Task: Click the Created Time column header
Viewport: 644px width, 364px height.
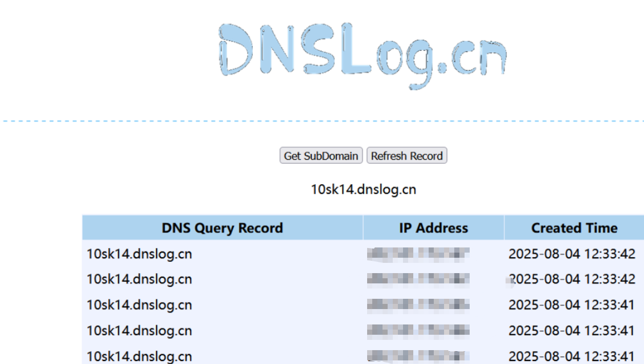Action: pos(574,228)
